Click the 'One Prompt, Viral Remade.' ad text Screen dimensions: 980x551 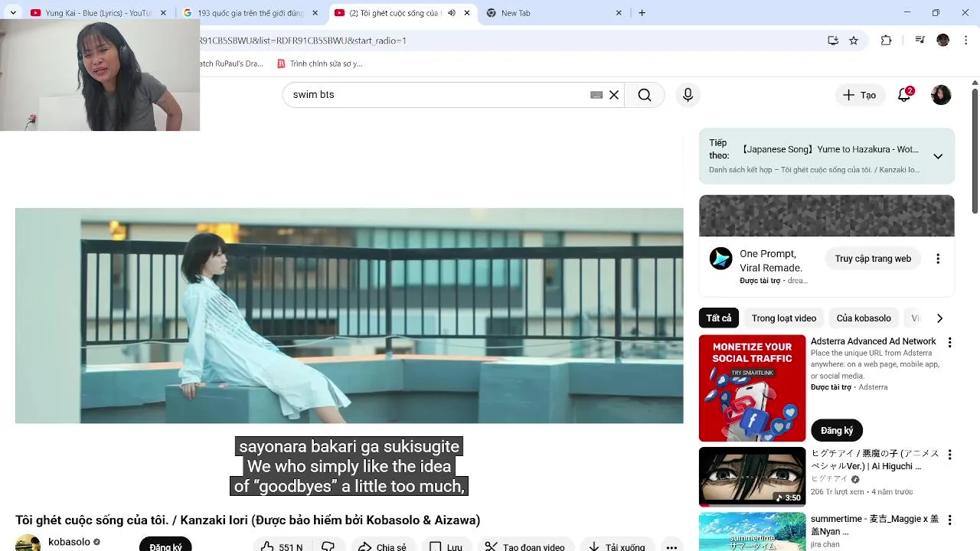pyautogui.click(x=771, y=261)
